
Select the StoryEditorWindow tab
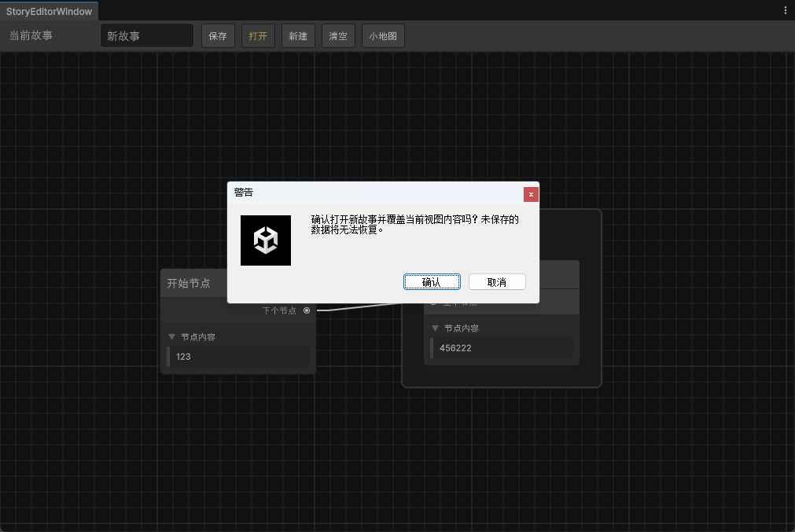(x=50, y=11)
